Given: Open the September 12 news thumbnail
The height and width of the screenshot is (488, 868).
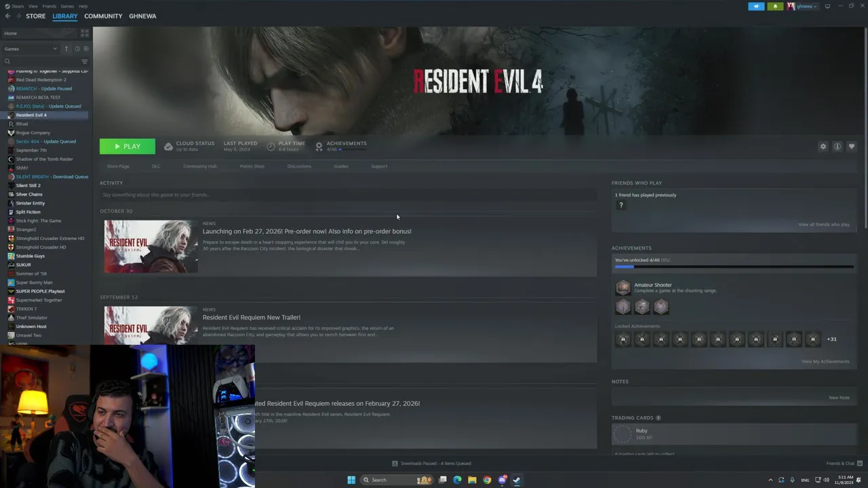Looking at the screenshot, I should click(x=151, y=325).
